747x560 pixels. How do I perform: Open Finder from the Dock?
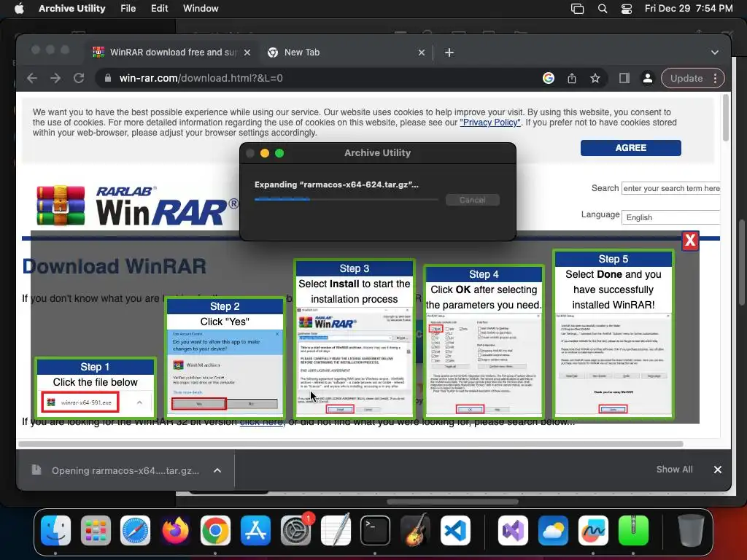[x=55, y=531]
